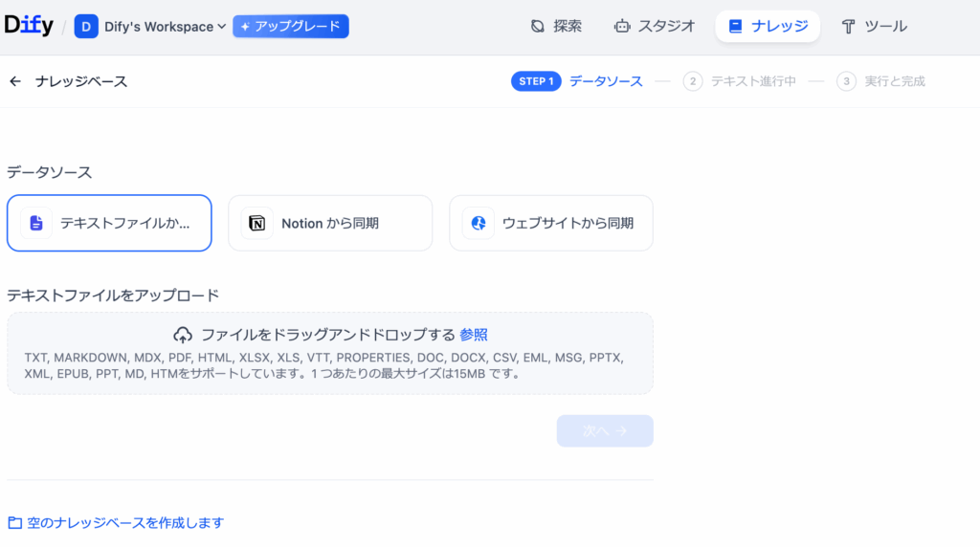
Task: Select the ナレッジ tab
Action: click(x=768, y=27)
